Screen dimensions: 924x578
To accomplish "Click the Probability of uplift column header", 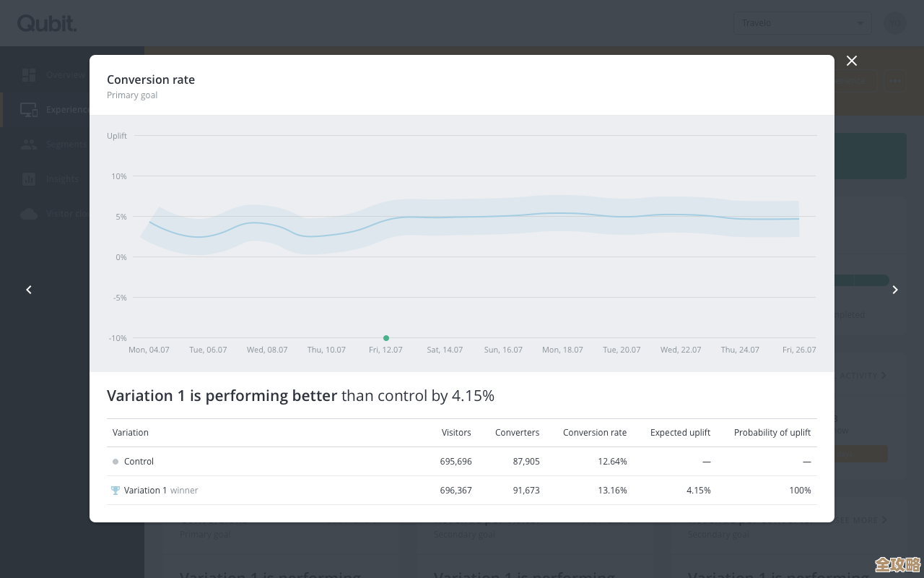I will click(x=772, y=433).
